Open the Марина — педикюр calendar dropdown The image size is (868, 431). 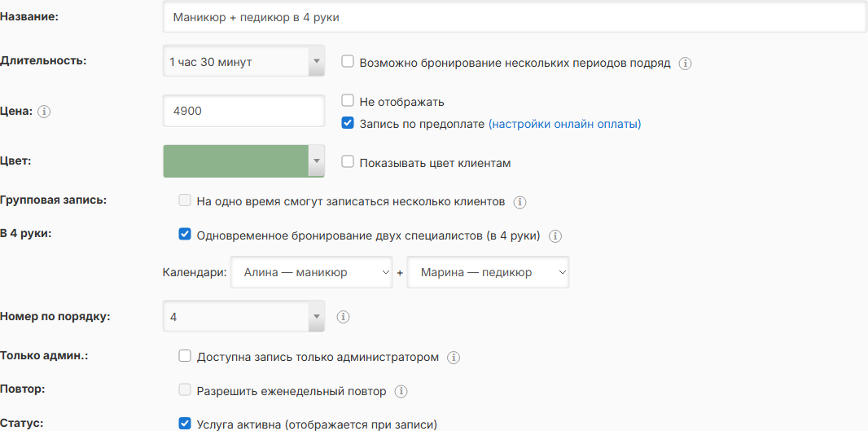click(488, 273)
